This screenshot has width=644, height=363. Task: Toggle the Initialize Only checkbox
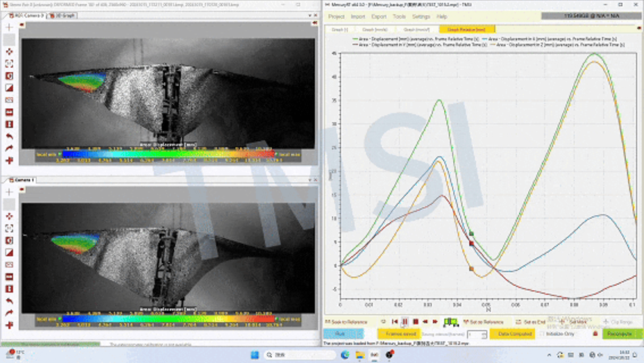pos(542,334)
